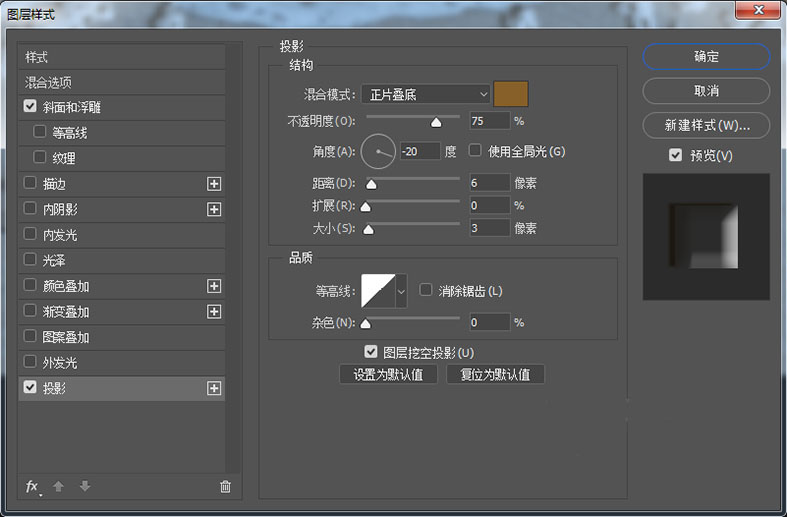Click the 角度 value field showing -20
This screenshot has width=787, height=517.
click(420, 151)
